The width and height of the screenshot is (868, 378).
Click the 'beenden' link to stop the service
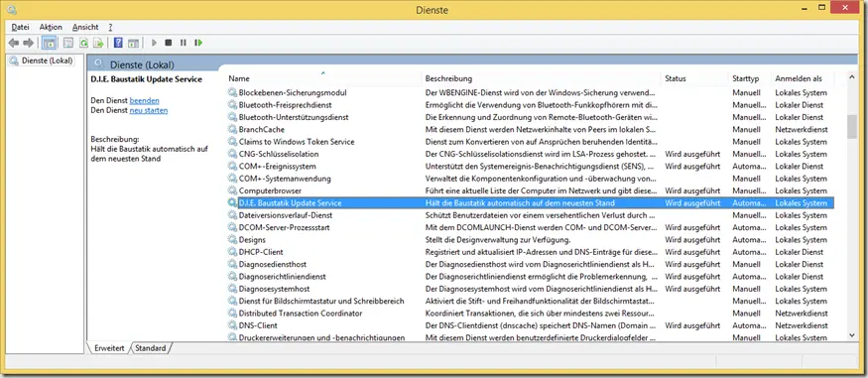point(145,101)
